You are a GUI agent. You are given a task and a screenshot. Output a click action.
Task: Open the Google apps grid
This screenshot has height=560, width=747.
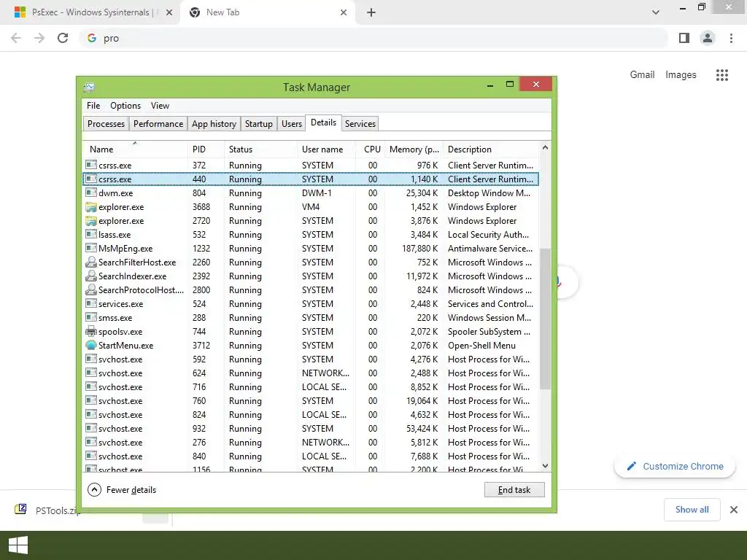[x=721, y=75]
